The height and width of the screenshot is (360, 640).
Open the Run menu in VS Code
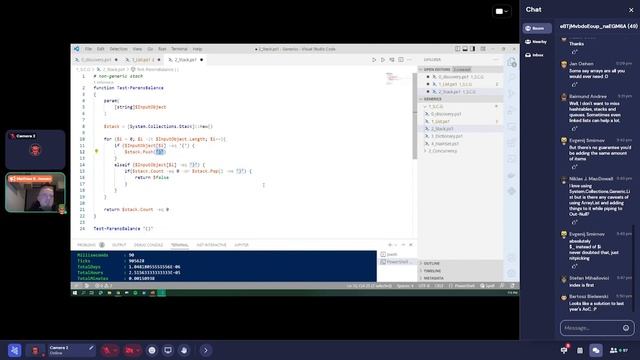pyautogui.click(x=162, y=49)
